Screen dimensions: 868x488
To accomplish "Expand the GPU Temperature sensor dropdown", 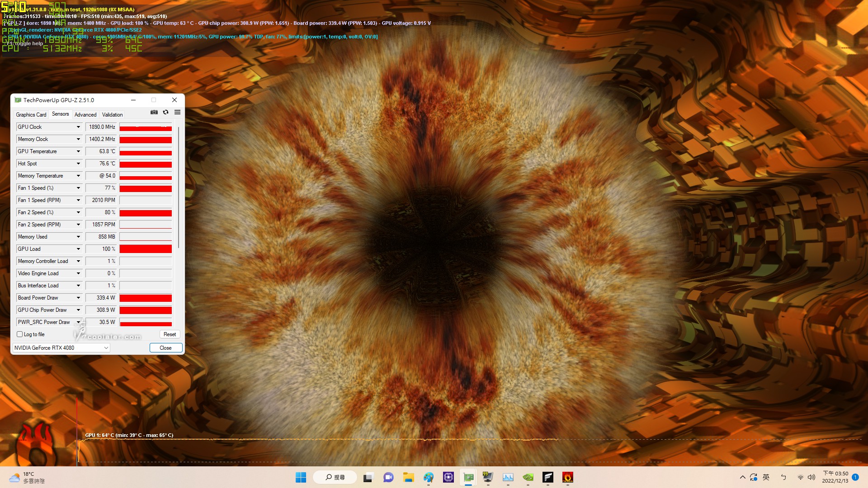I will 78,151.
